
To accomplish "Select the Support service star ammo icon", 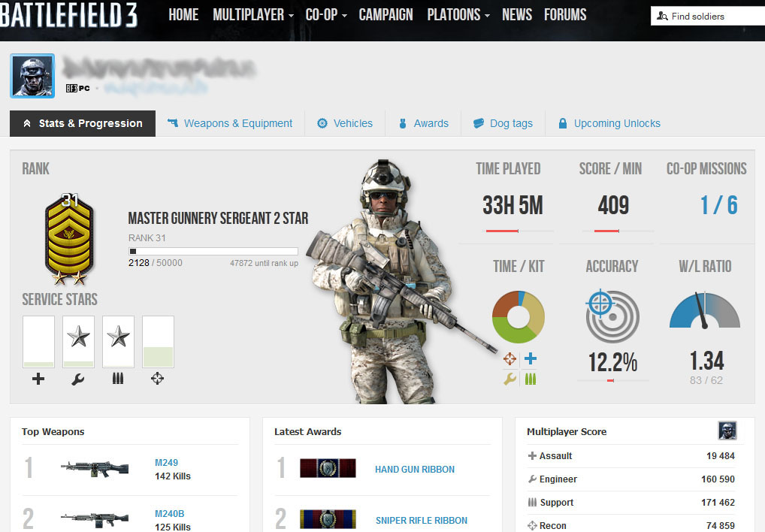I will pyautogui.click(x=117, y=379).
